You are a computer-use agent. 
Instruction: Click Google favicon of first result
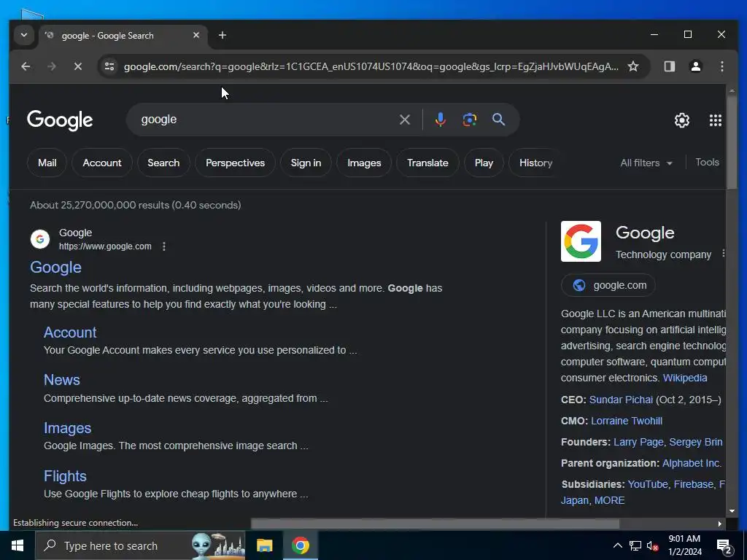pos(40,239)
